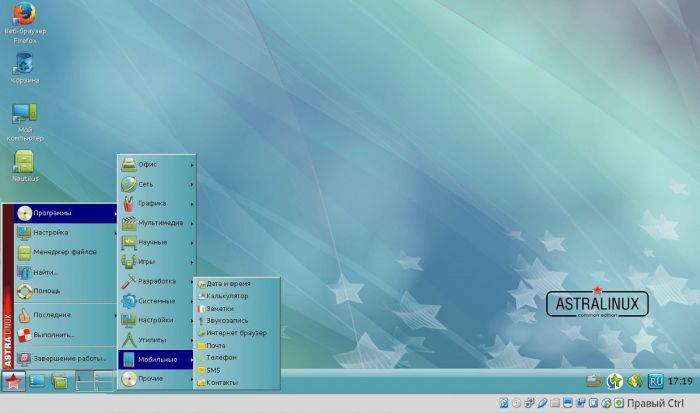Click the Игры joystick icon
This screenshot has height=413, width=700.
click(x=129, y=262)
